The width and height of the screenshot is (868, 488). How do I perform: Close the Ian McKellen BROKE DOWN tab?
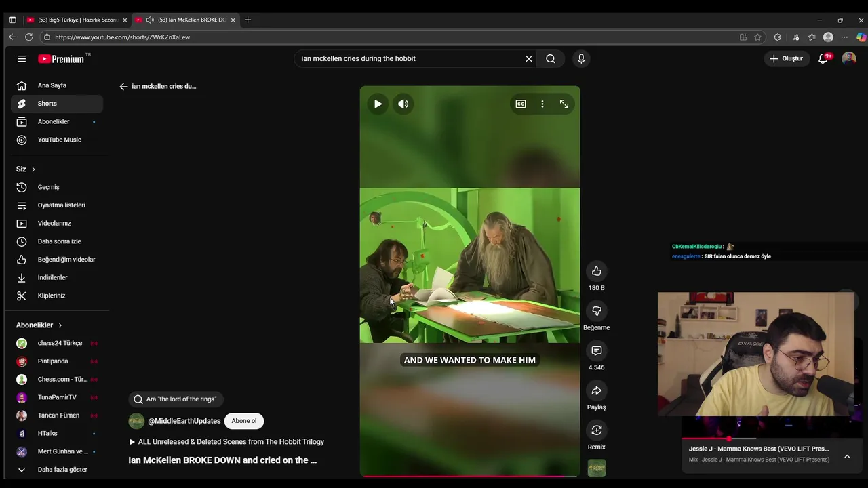click(233, 20)
